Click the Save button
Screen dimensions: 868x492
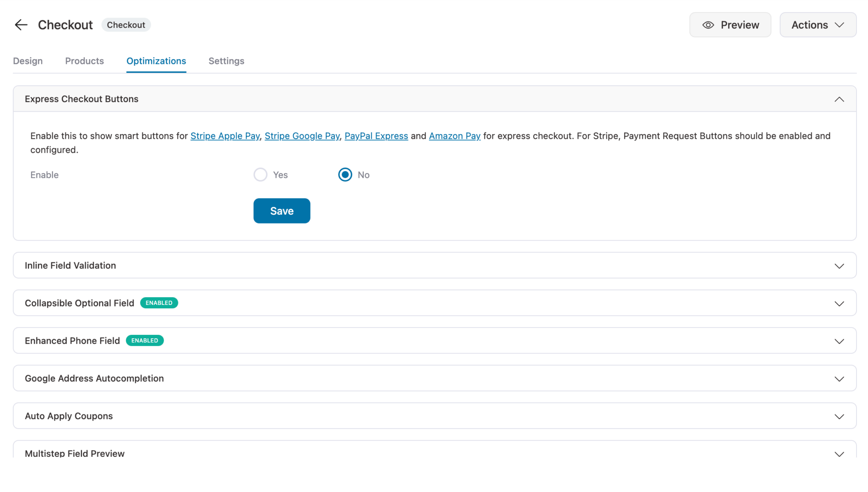pos(281,210)
